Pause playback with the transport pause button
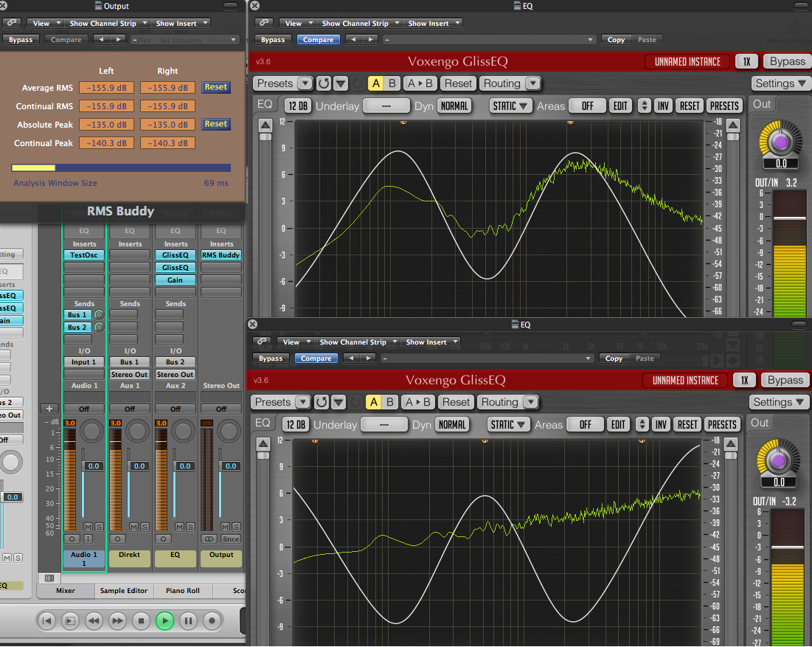 (x=189, y=620)
